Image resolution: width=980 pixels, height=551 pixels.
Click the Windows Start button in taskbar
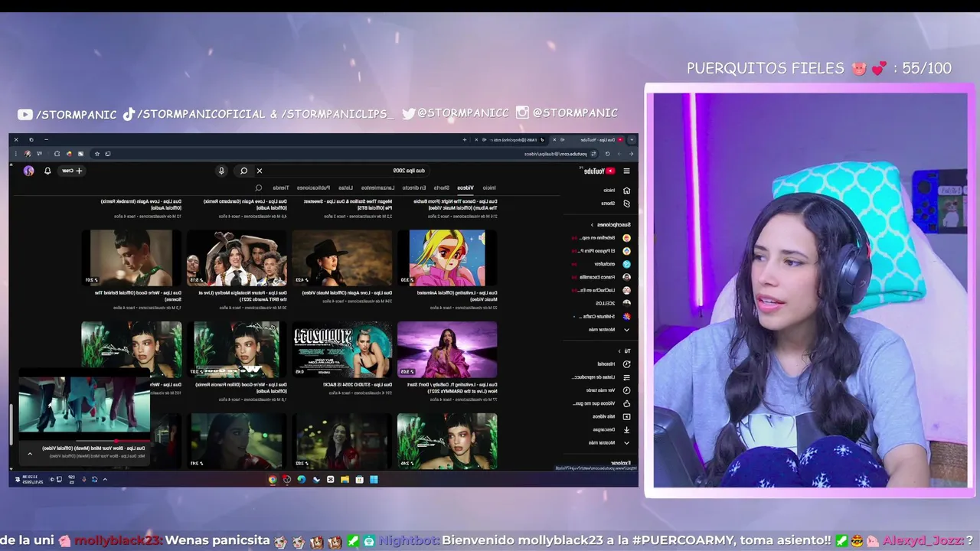[374, 479]
